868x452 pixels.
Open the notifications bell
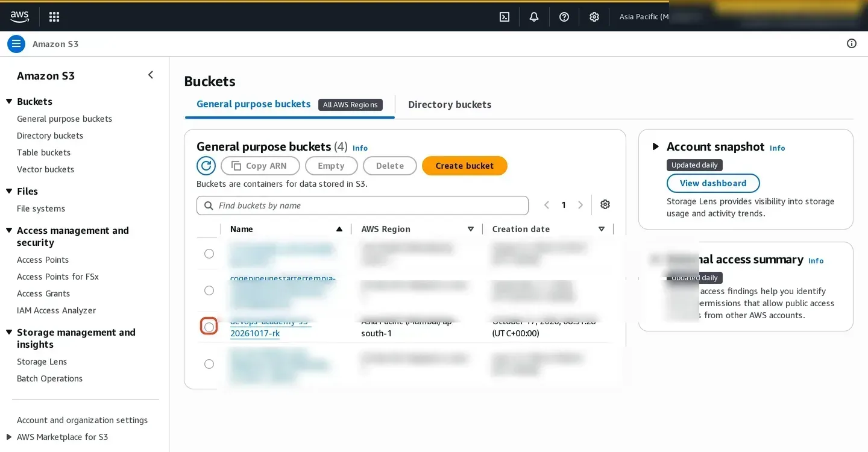coord(534,17)
